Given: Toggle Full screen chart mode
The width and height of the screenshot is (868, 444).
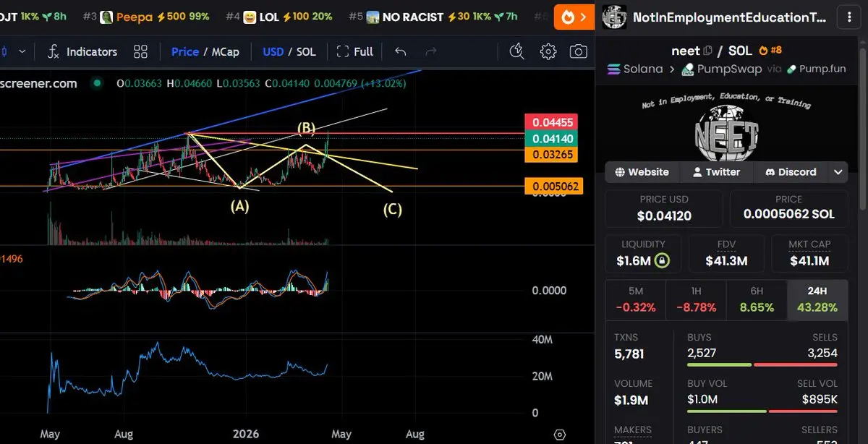Looking at the screenshot, I should point(355,51).
